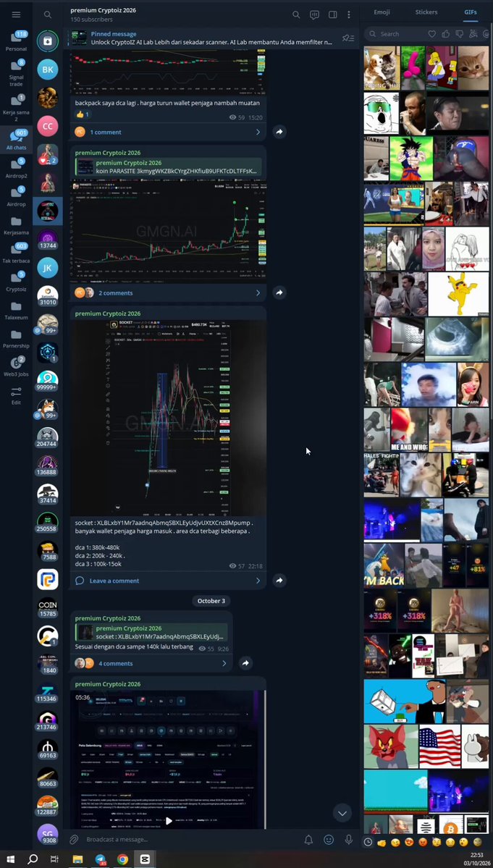
Task: Open the three-dot channel options menu
Action: pos(349,15)
